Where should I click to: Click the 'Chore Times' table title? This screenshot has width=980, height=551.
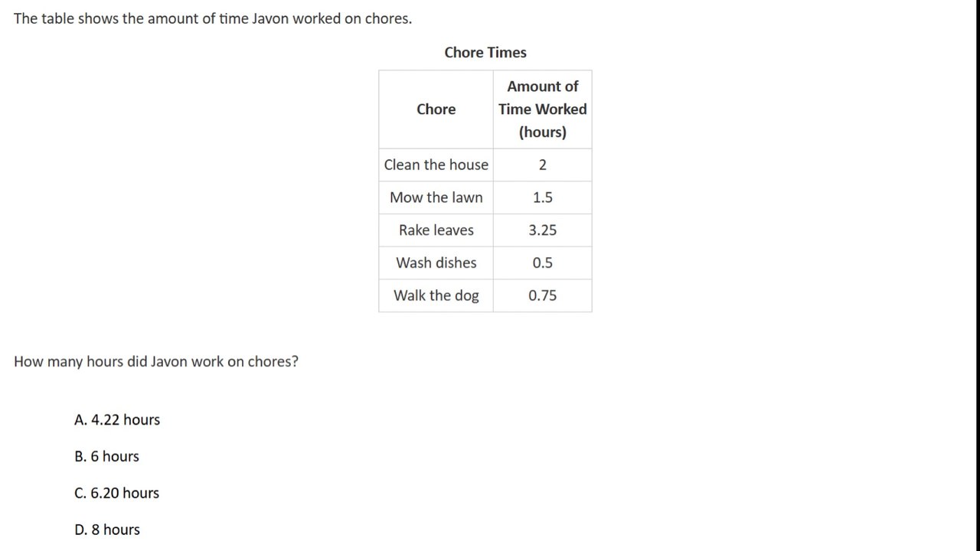(485, 52)
